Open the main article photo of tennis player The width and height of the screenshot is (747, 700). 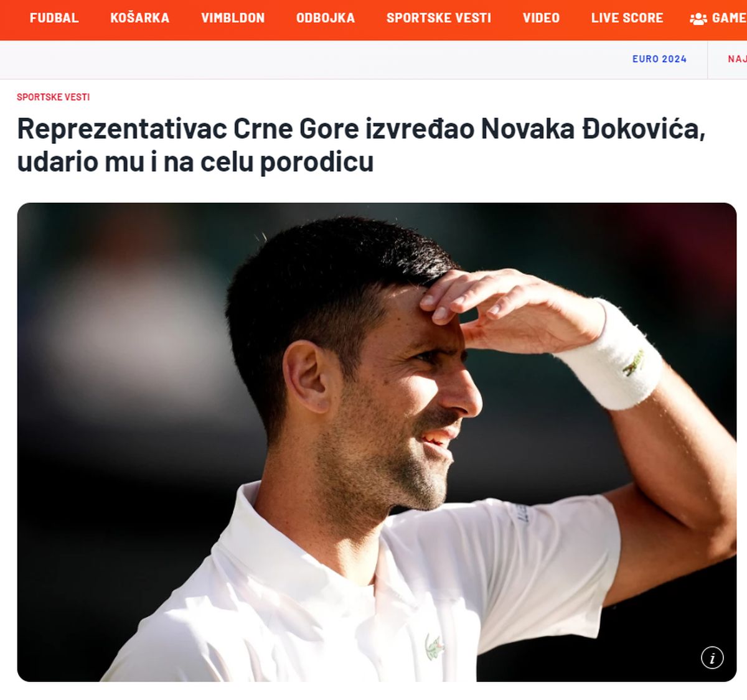click(377, 442)
